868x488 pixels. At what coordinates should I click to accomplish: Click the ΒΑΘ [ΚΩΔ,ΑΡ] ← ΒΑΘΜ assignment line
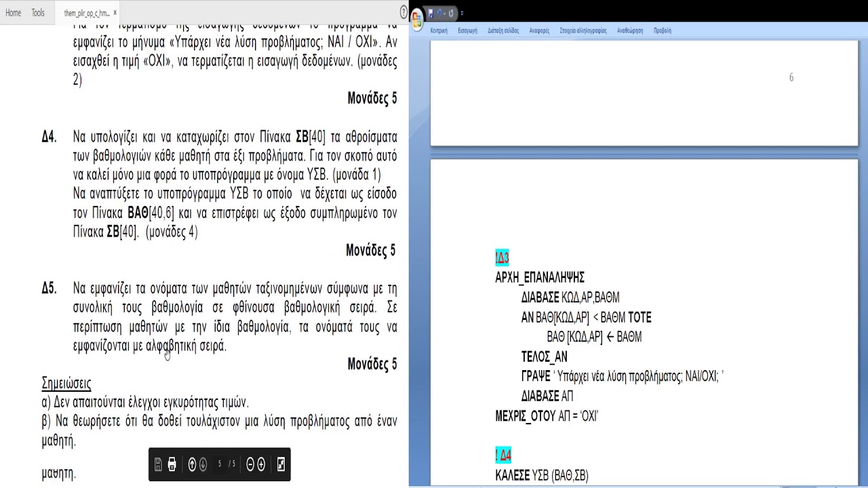(x=594, y=337)
